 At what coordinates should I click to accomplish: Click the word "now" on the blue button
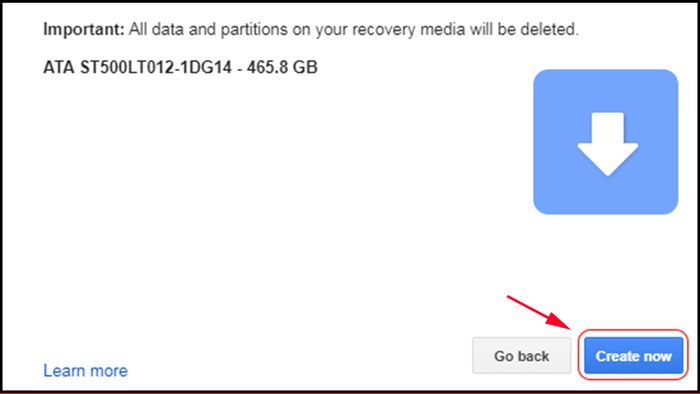pos(658,357)
